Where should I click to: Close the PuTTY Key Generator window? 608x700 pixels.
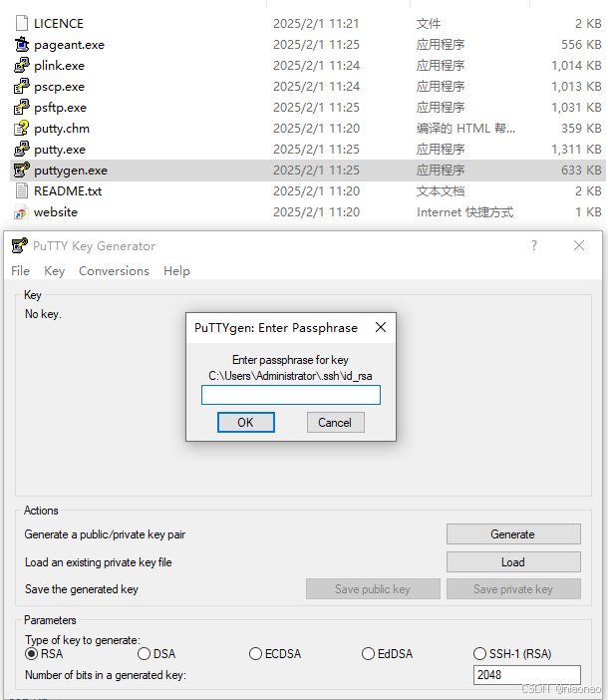pos(579,245)
